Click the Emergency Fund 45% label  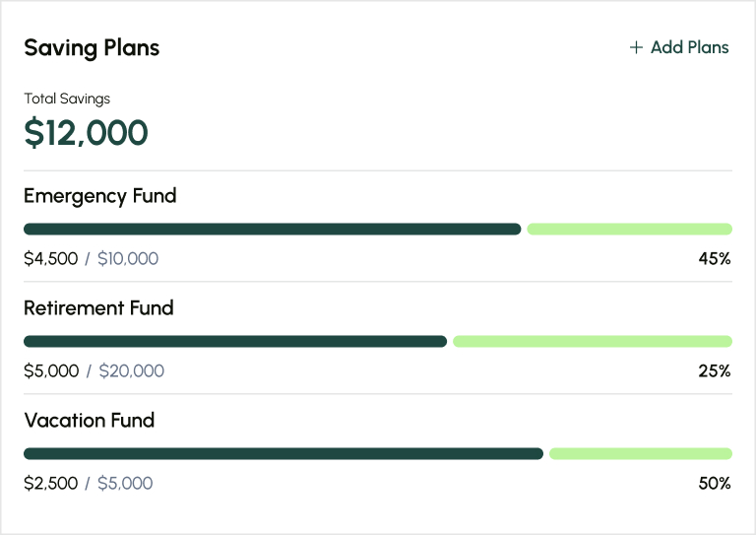[x=715, y=259]
